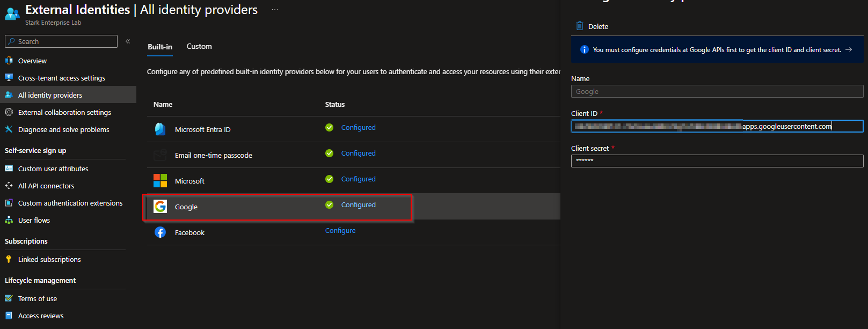This screenshot has height=329, width=868.
Task: Click green check beside Microsoft Entra ID status
Action: (x=329, y=127)
